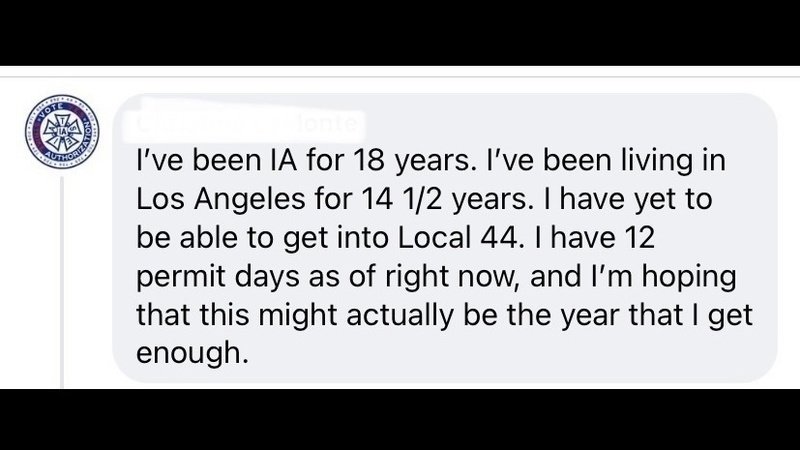Click the black bar above the comment

(x=400, y=32)
